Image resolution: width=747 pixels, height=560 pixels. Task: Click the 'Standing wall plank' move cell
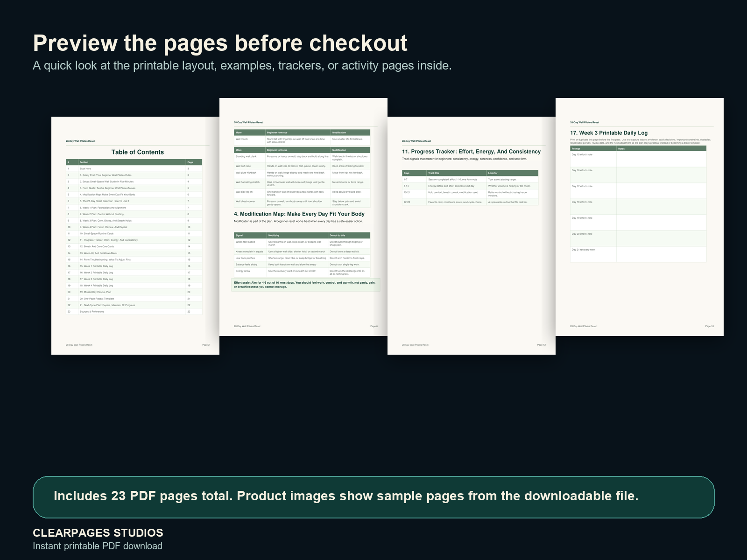pyautogui.click(x=250, y=158)
